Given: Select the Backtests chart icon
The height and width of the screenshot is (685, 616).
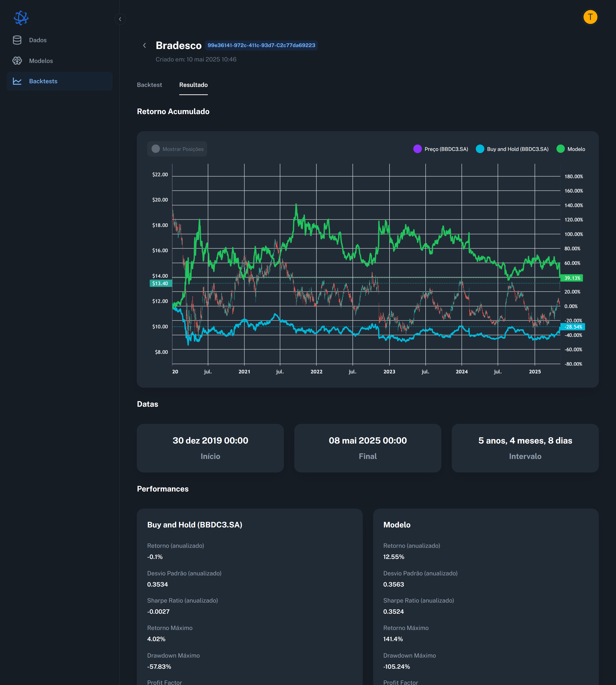Looking at the screenshot, I should click(x=17, y=81).
